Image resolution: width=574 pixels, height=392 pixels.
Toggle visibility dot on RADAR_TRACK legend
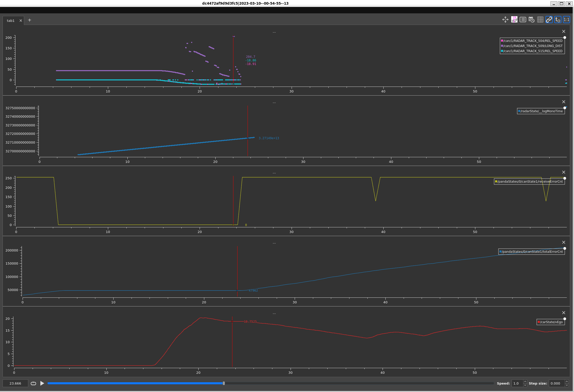click(564, 38)
